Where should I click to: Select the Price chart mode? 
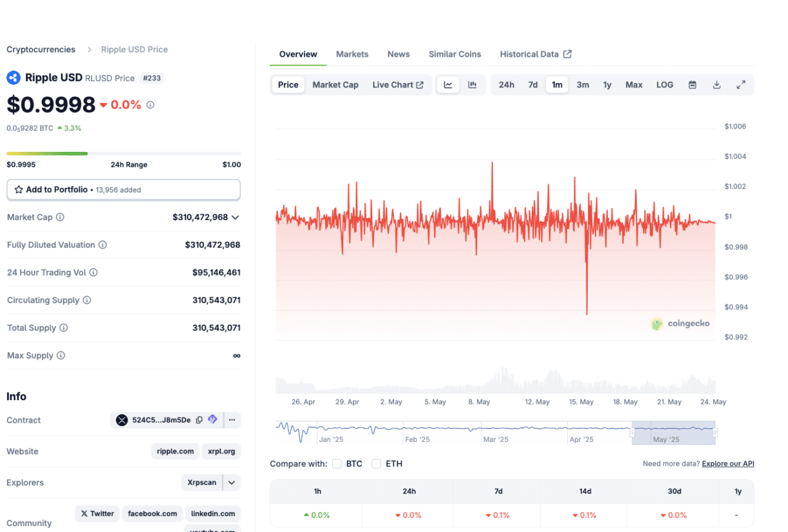coord(288,85)
